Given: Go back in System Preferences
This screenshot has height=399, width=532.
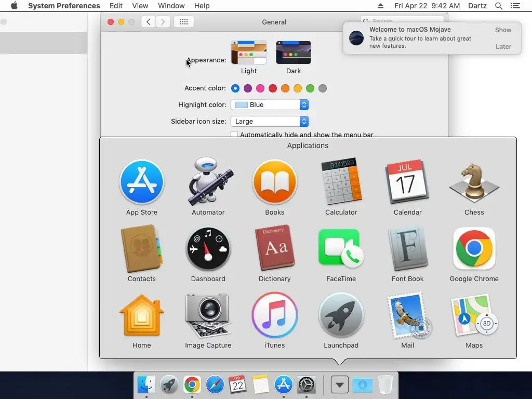Looking at the screenshot, I should pyautogui.click(x=148, y=22).
